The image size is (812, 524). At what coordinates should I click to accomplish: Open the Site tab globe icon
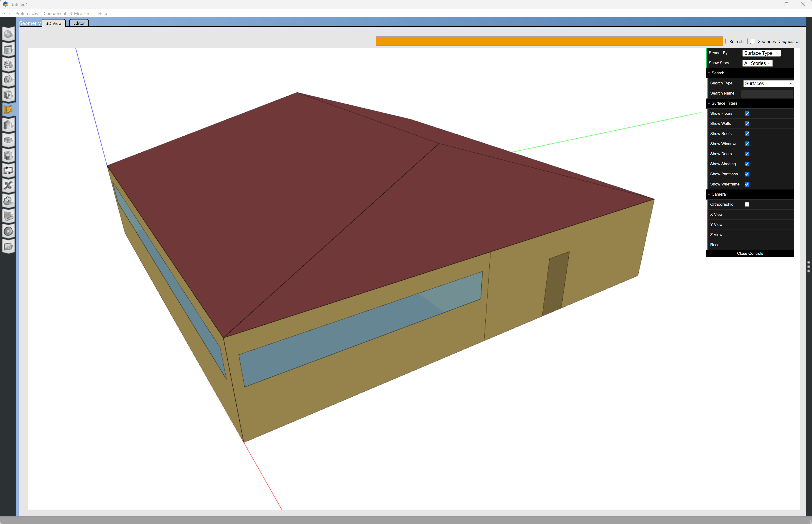[8, 34]
